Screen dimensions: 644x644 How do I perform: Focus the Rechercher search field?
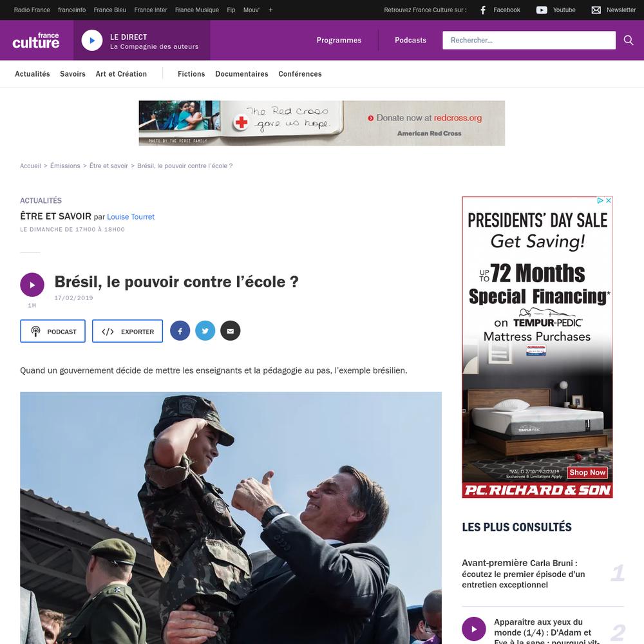[529, 40]
